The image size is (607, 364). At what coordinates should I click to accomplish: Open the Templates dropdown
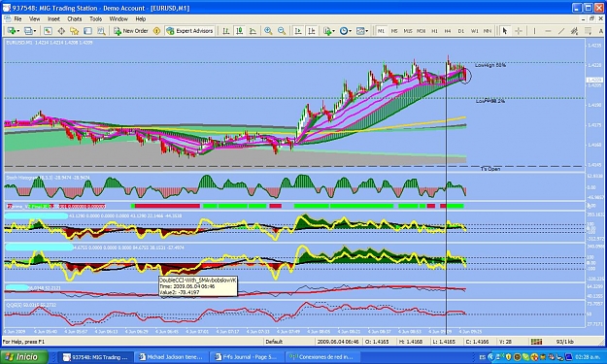362,31
